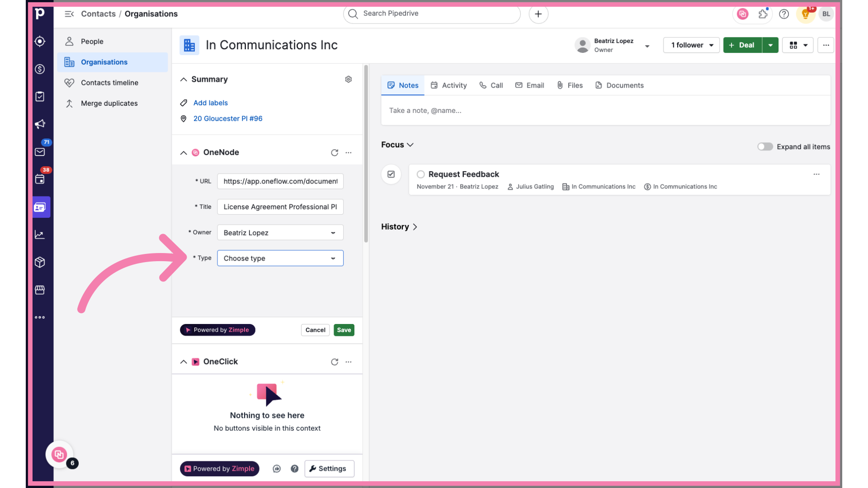Open Products cube icon in sidebar

pos(40,262)
